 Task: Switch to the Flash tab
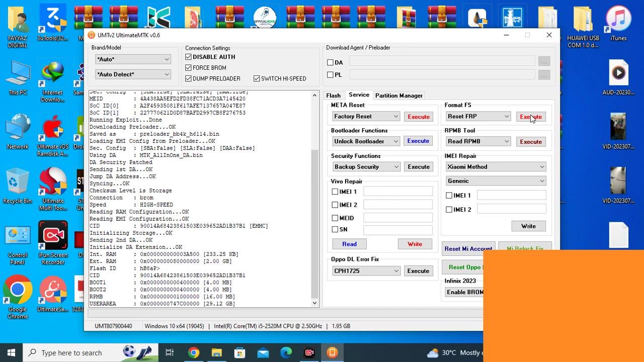pos(333,95)
